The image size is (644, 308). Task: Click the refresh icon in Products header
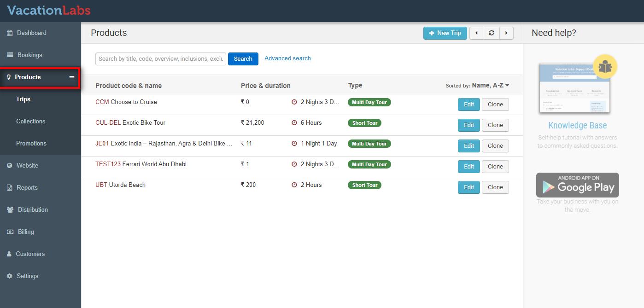click(x=492, y=33)
